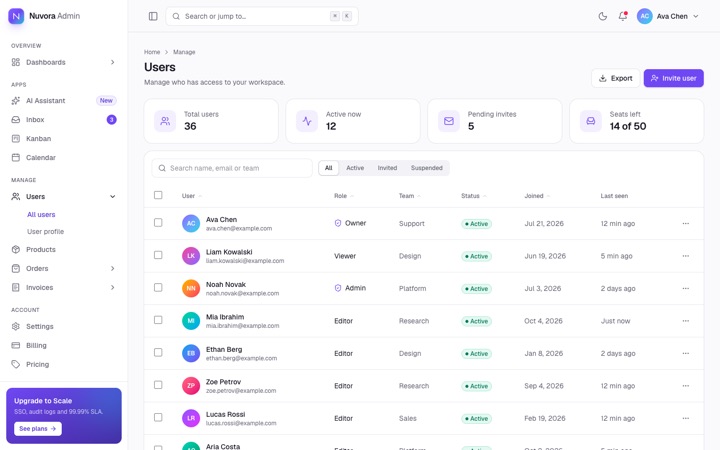The image size is (720, 450).
Task: Click the Export button
Action: 615,78
